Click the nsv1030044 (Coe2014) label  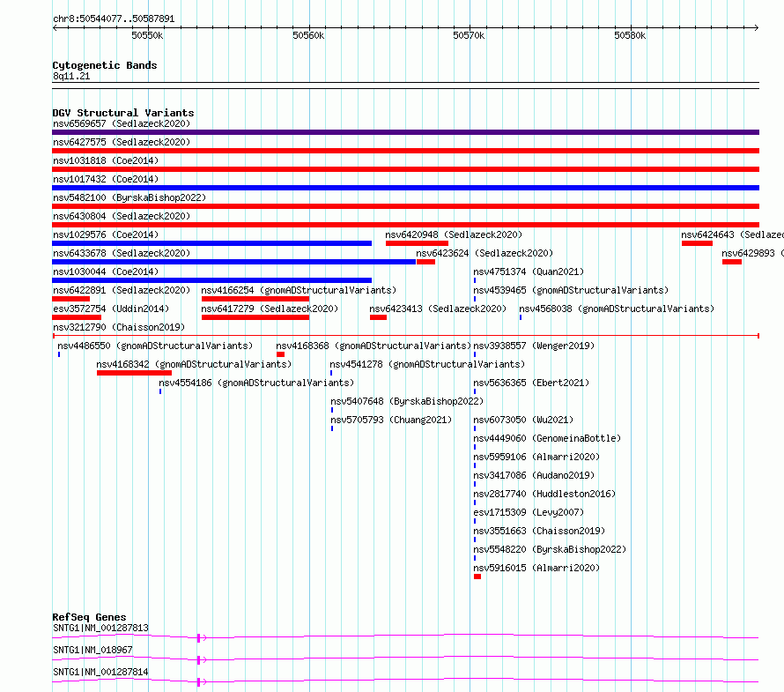click(x=106, y=272)
